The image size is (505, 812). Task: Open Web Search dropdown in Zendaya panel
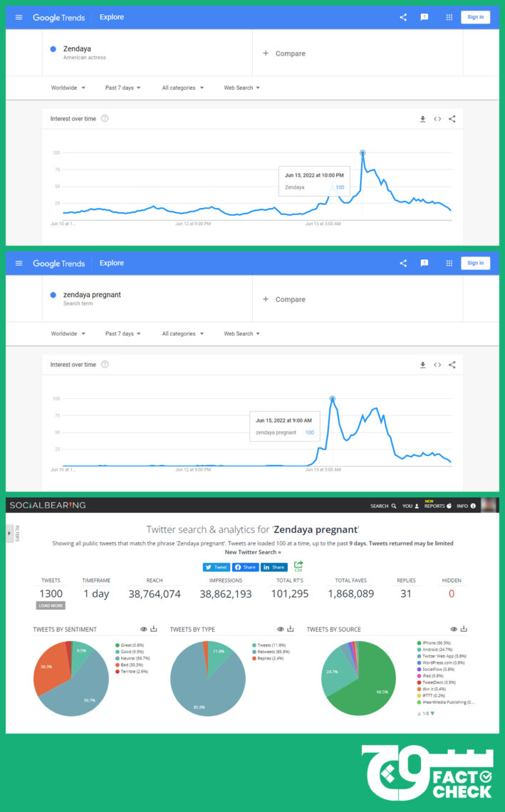coord(242,88)
